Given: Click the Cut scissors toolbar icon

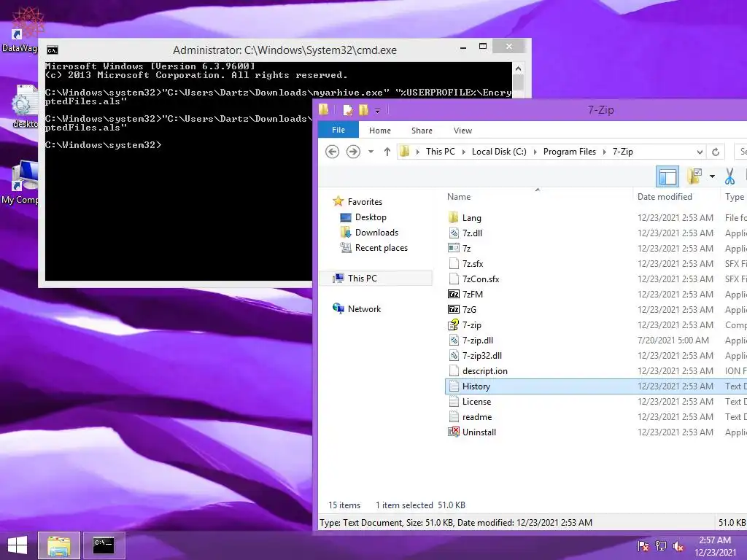Looking at the screenshot, I should (729, 176).
